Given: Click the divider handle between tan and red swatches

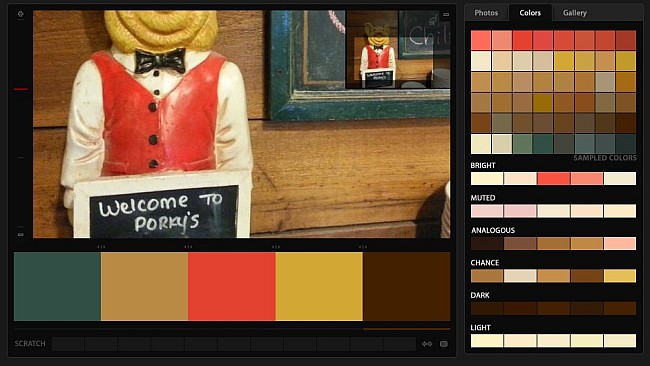Looking at the screenshot, I should 188,247.
